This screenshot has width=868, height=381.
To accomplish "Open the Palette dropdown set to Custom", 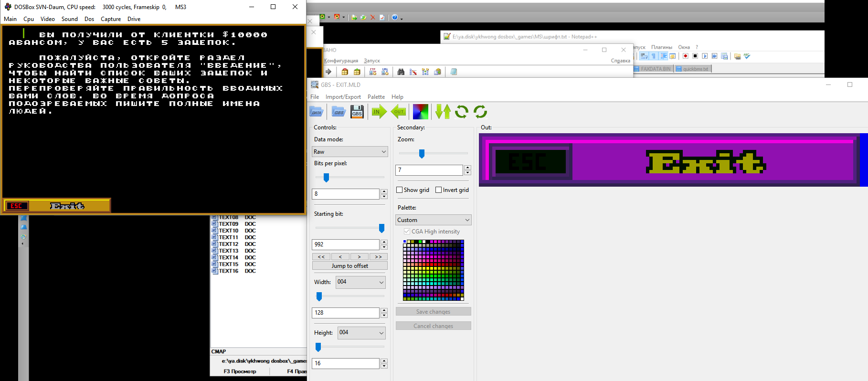I will point(434,220).
